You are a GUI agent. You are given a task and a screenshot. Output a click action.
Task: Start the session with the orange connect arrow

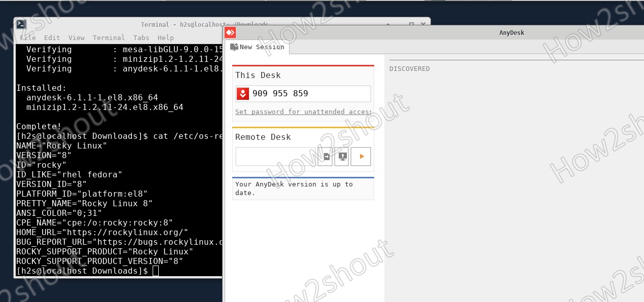[361, 157]
